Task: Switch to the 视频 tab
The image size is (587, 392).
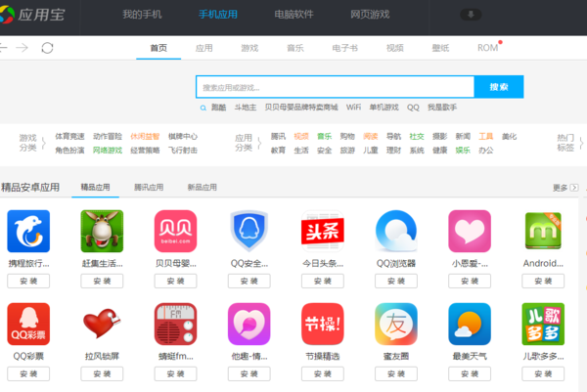Action: 395,48
